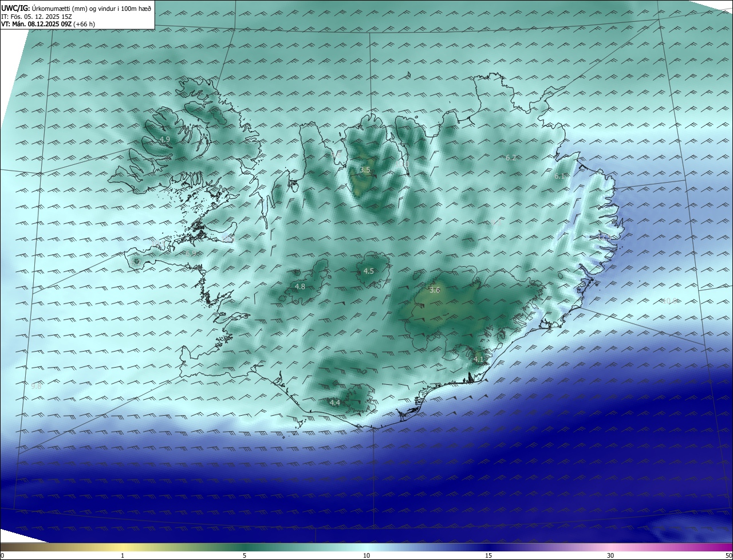Click the 3.6 value on the large glacier
The width and height of the screenshot is (733, 560).
435,290
